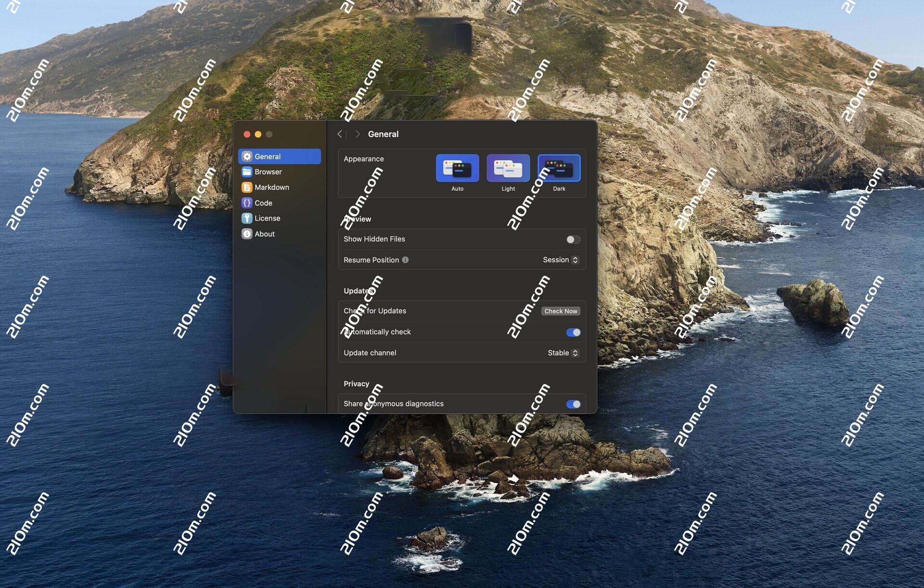
Task: Click the Auto label under appearance options
Action: [457, 189]
